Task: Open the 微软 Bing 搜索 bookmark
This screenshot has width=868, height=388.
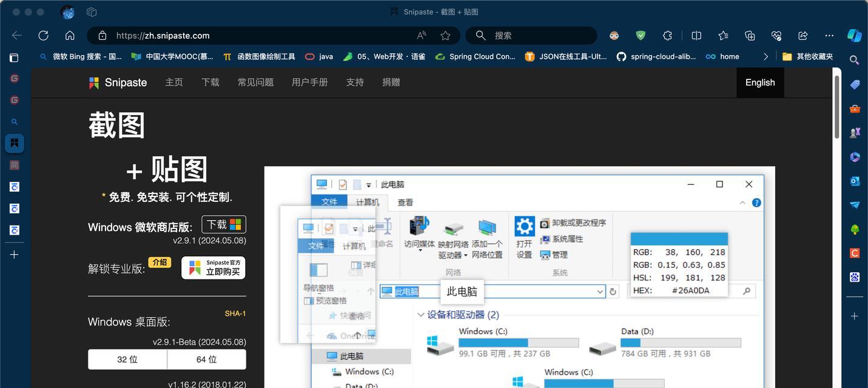Action: coord(81,56)
